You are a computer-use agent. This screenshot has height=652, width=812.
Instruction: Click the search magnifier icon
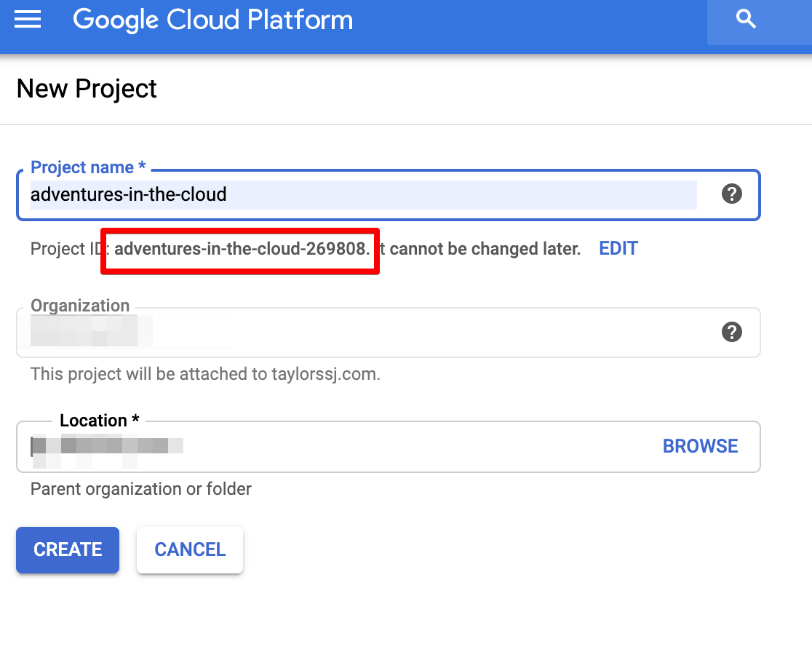coord(746,20)
